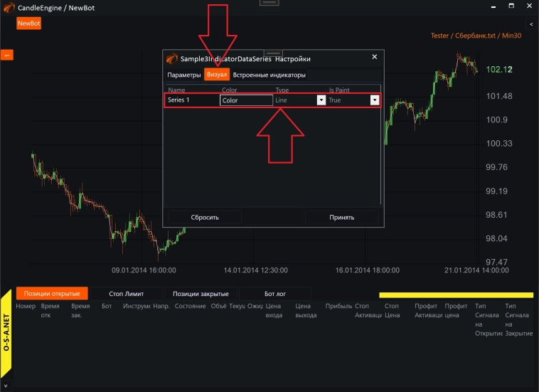539x392 pixels.
Task: Collapse the bottom panel with the chevron
Action: tap(5, 385)
